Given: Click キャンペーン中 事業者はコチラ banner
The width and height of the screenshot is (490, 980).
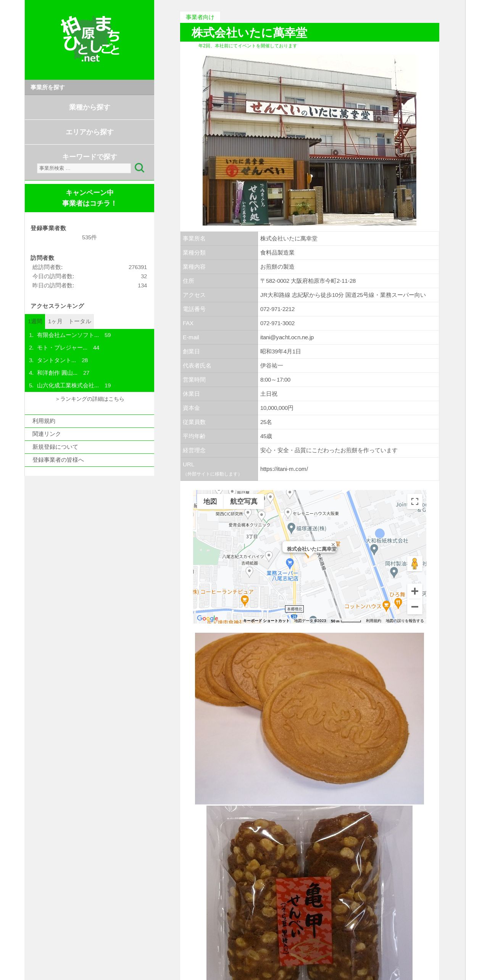Looking at the screenshot, I should (89, 198).
